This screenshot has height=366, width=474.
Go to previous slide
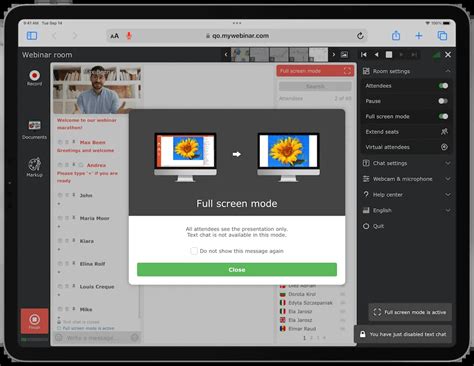click(x=376, y=55)
